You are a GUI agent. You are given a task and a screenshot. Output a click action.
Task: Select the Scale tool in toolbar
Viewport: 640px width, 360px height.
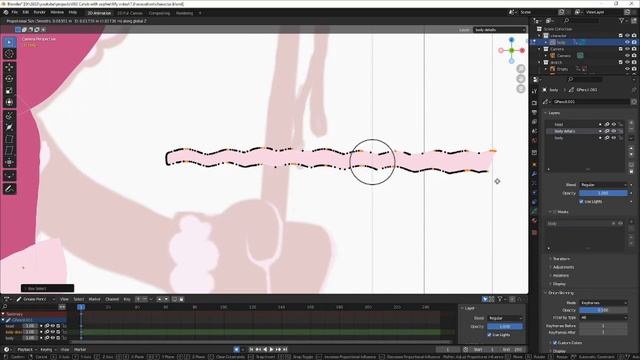click(9, 91)
